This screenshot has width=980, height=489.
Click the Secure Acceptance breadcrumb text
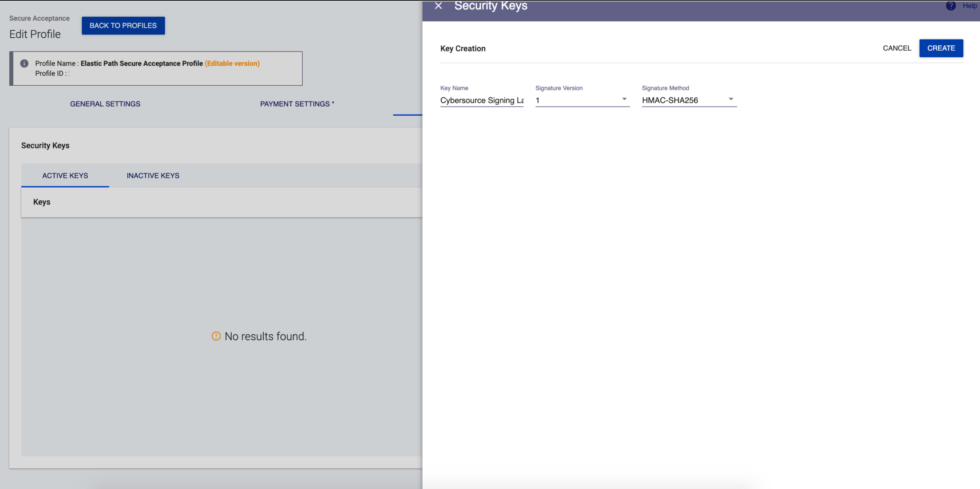pos(39,18)
